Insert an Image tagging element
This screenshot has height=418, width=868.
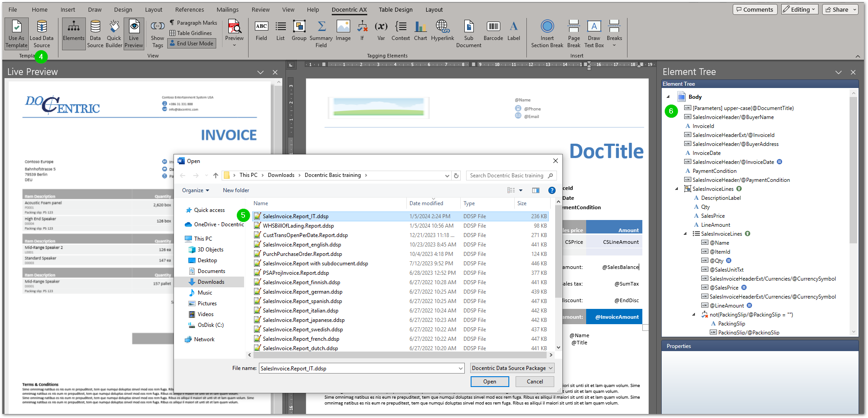(x=343, y=31)
